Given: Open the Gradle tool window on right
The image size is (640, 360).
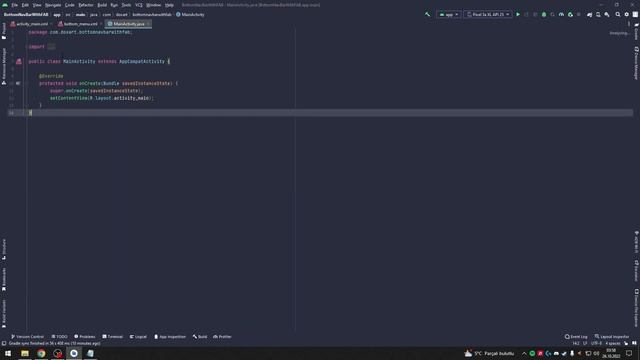Looking at the screenshot, I should (636, 31).
